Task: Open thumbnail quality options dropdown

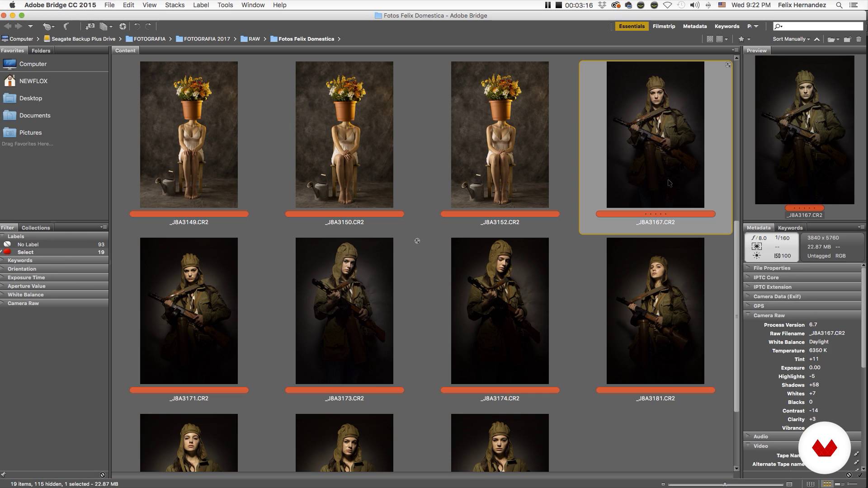Action: tap(722, 39)
